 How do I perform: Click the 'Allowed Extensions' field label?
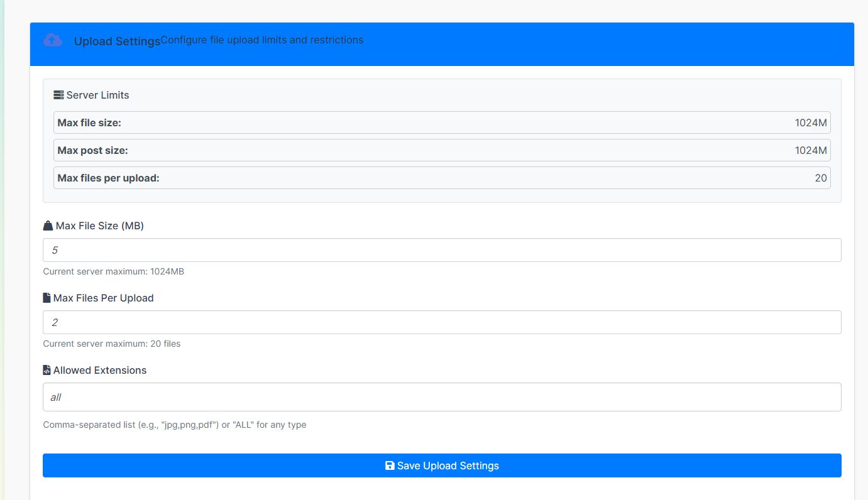tap(100, 370)
